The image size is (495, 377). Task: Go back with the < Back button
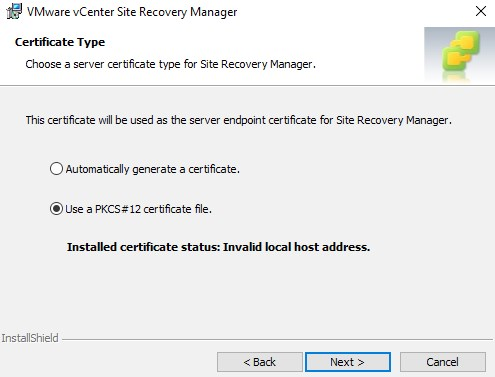pos(260,362)
